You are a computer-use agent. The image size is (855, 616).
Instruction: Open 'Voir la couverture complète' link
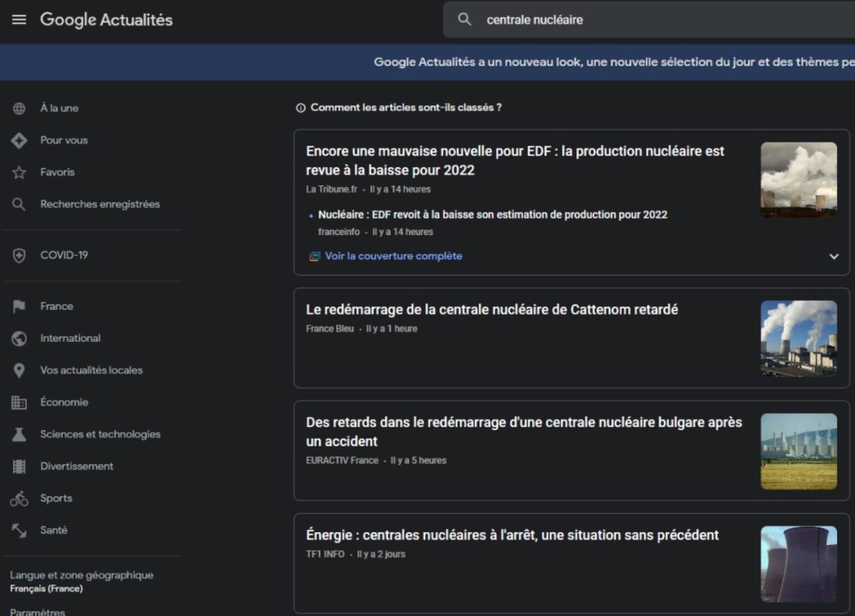coord(393,256)
